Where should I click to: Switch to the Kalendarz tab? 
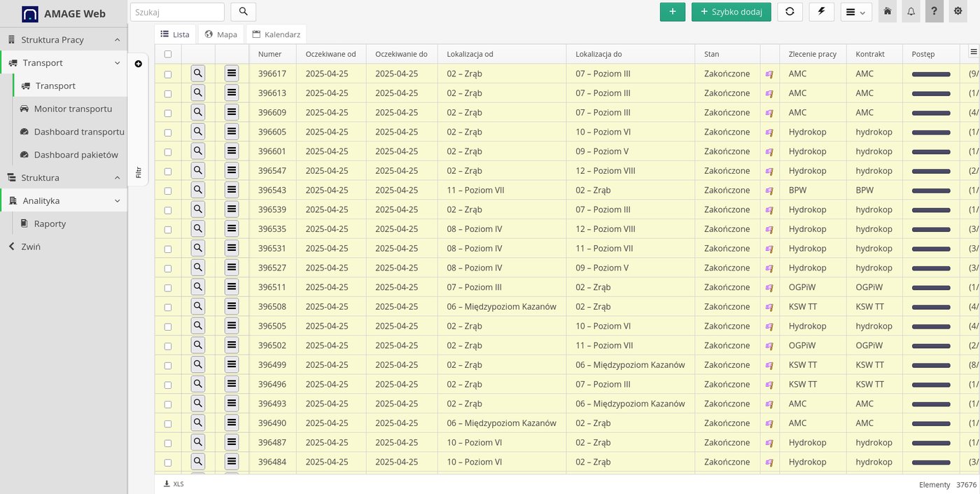[276, 34]
